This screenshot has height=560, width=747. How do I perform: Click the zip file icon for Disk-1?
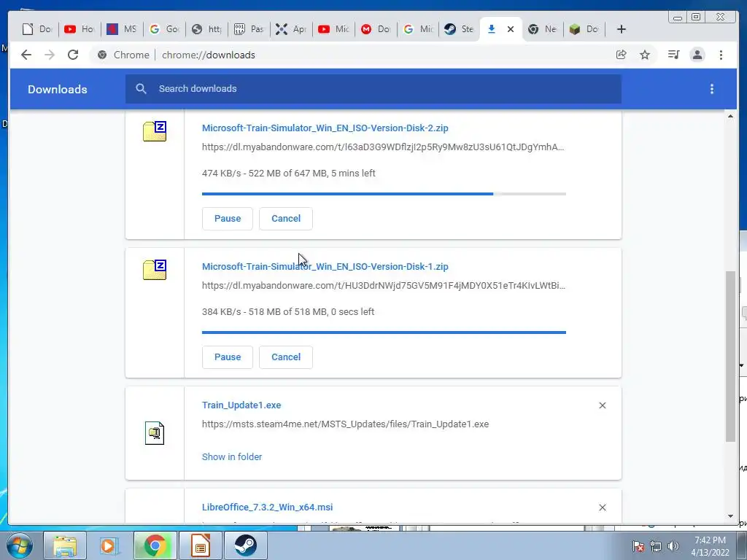point(155,270)
